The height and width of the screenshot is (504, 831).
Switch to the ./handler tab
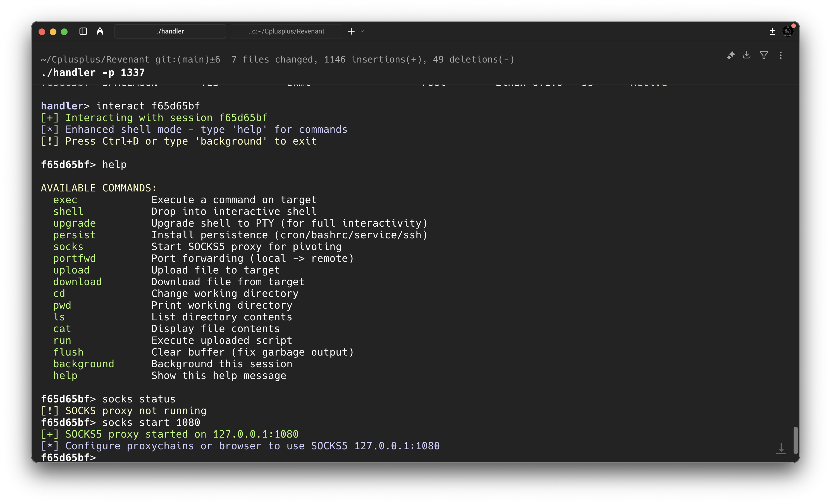click(x=170, y=31)
